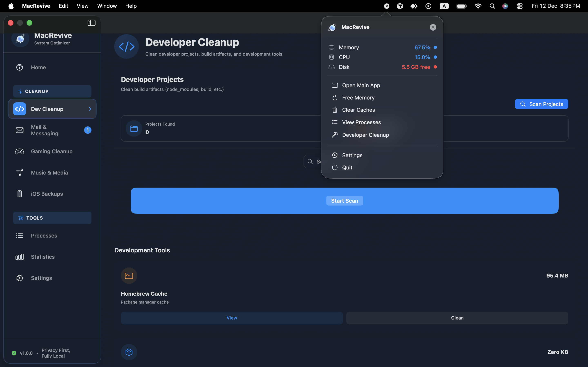Open Settings from the sidebar gear icon
The height and width of the screenshot is (367, 588).
(x=41, y=278)
